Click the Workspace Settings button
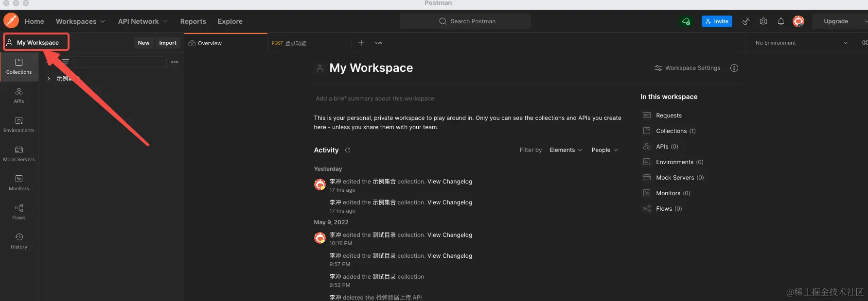868x301 pixels. click(x=687, y=68)
